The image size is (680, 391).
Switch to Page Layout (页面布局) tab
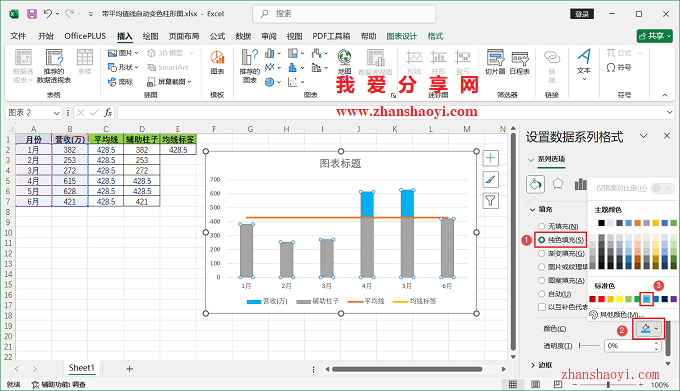[x=184, y=36]
